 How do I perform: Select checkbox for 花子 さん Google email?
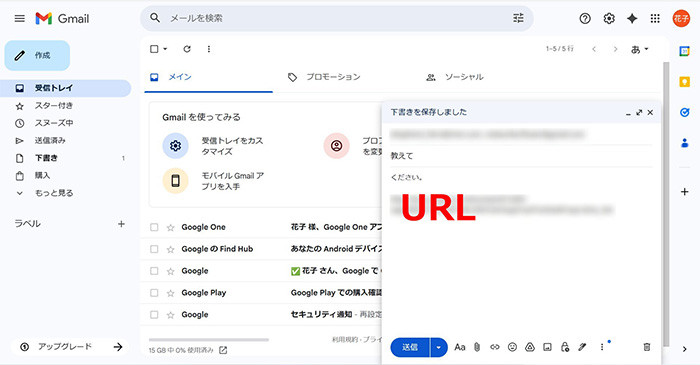click(154, 271)
